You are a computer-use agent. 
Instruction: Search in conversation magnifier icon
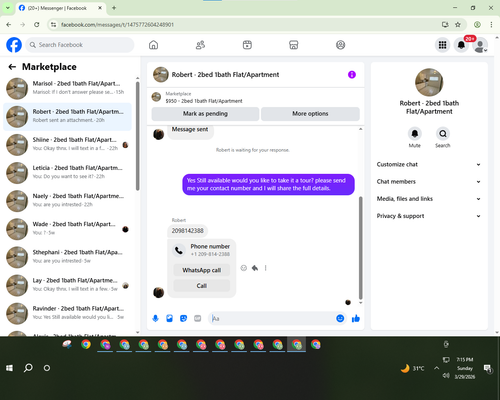click(x=443, y=134)
